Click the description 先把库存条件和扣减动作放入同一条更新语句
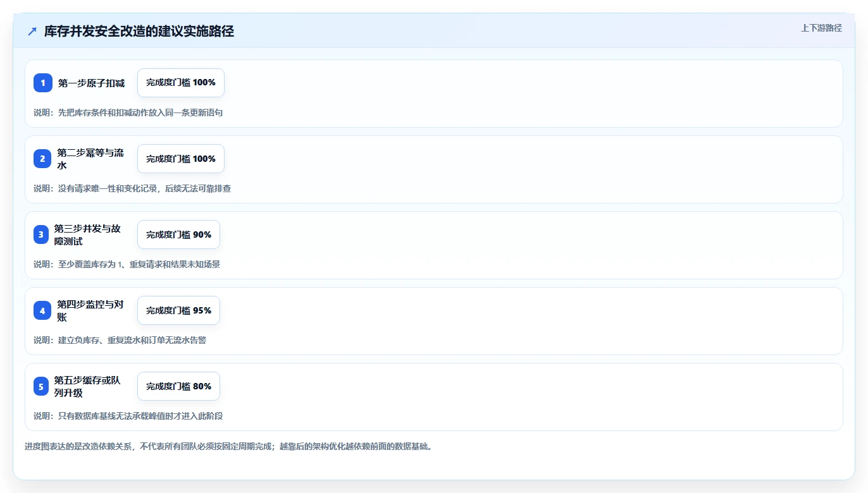The height and width of the screenshot is (493, 868). (140, 113)
